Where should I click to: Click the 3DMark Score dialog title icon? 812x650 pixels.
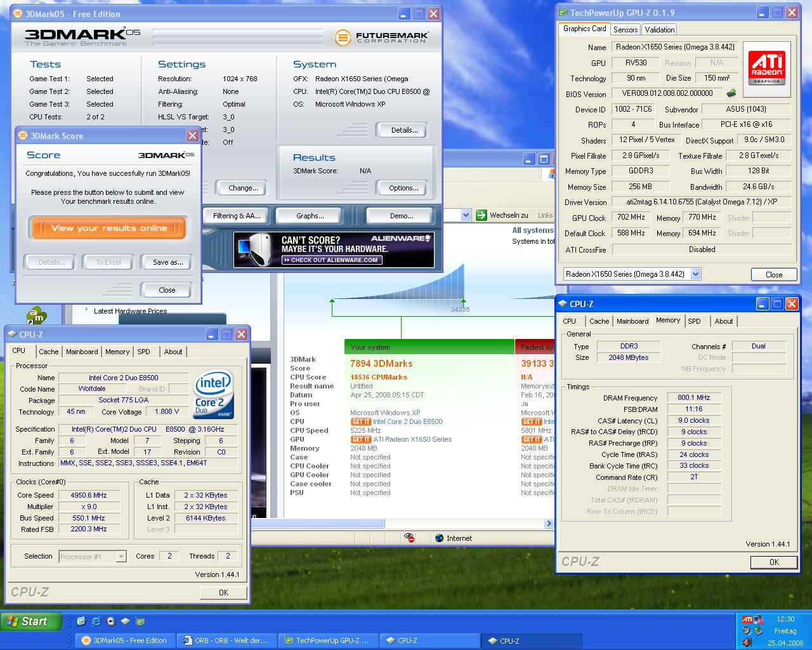coord(23,135)
